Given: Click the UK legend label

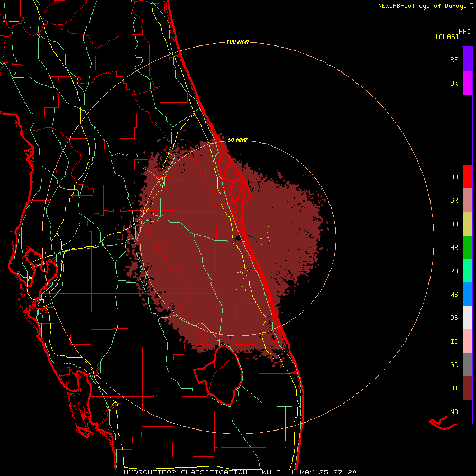Looking at the screenshot, I should click(x=454, y=83).
